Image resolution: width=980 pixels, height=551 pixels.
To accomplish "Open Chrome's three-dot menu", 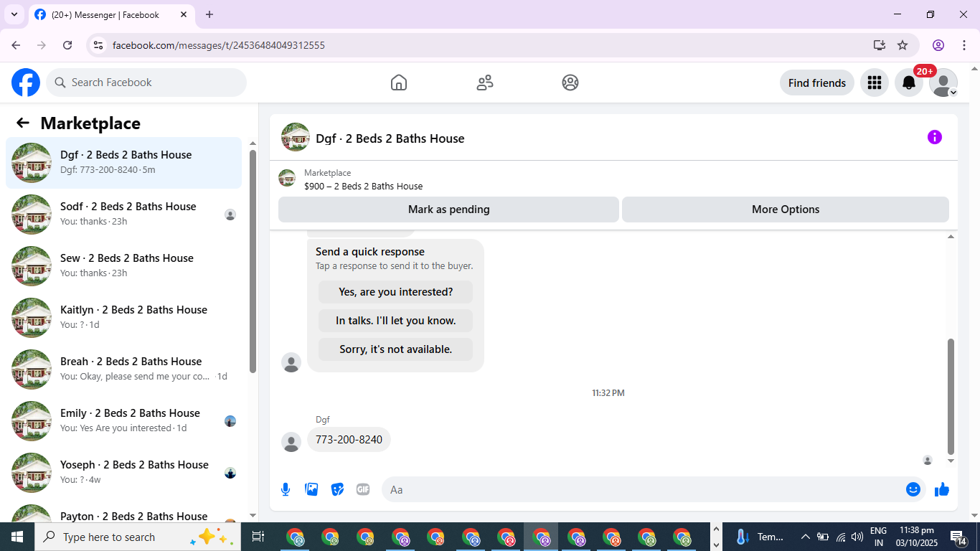I will pos(963,45).
